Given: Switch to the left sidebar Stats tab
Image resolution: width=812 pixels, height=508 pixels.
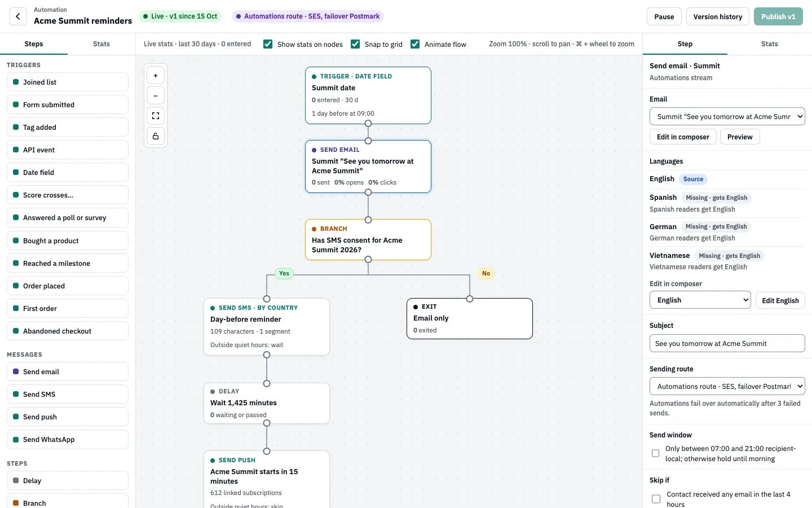Looking at the screenshot, I should coord(101,44).
